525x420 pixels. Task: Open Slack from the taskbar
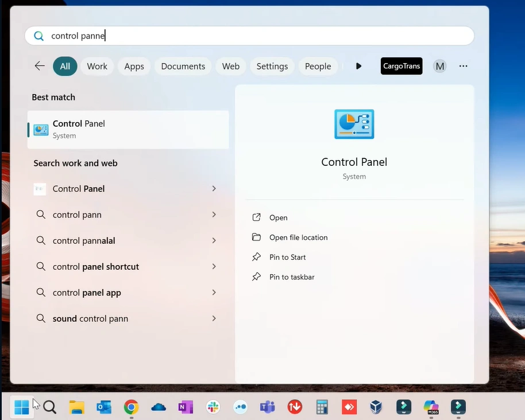pos(213,407)
